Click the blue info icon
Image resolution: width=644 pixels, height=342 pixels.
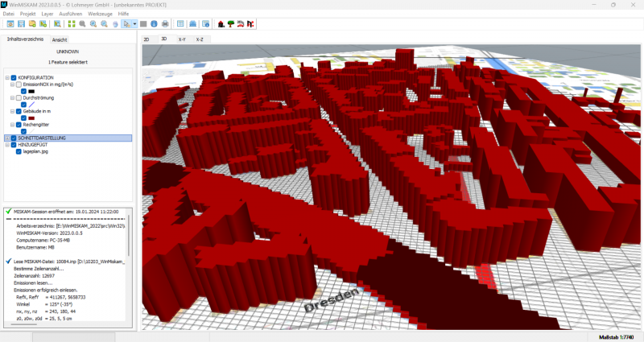coord(154,24)
